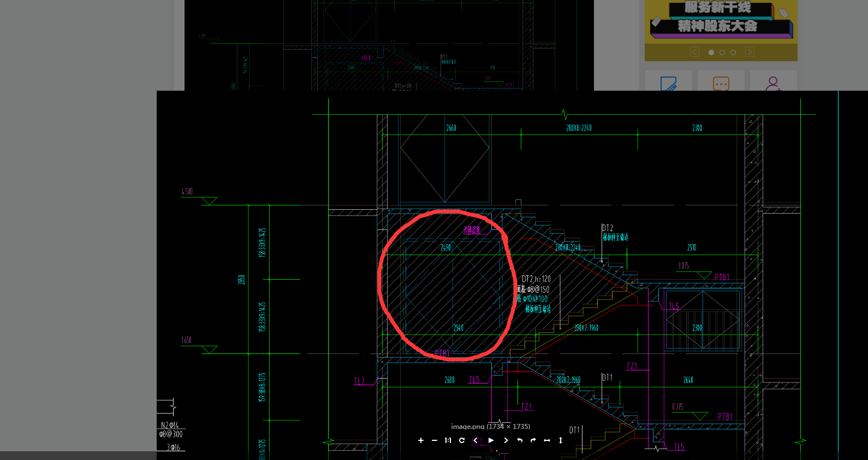The image size is (868, 460).
Task: Click the image.png (1734 × 1735) title
Action: coord(490,426)
